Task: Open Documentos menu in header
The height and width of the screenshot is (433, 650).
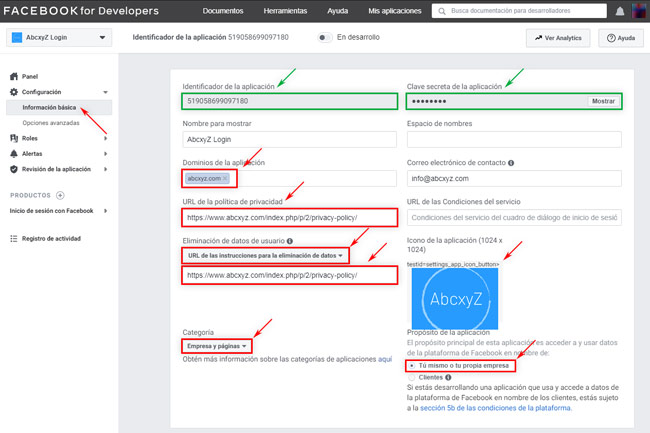Action: (223, 11)
